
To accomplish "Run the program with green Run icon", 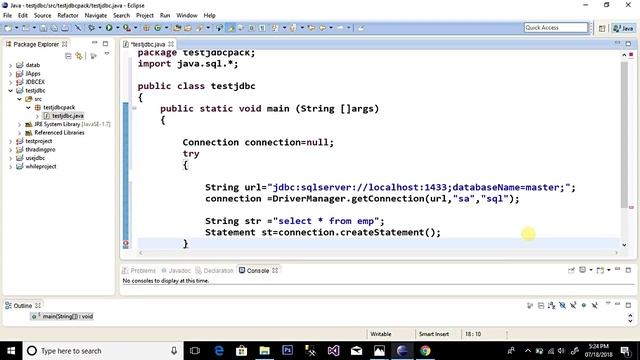I will [109, 28].
